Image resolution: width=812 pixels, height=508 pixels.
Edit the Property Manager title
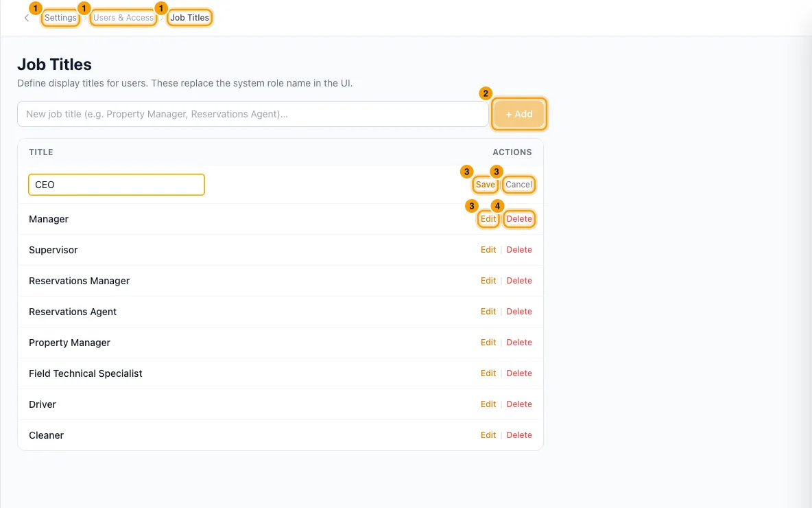[488, 342]
